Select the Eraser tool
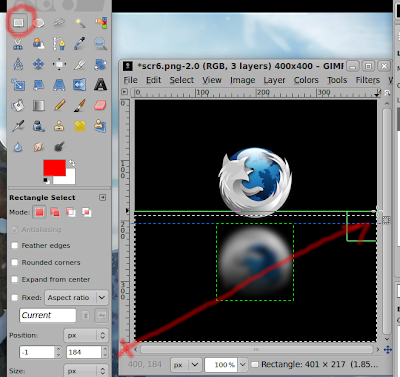The height and width of the screenshot is (377, 400). point(101,106)
